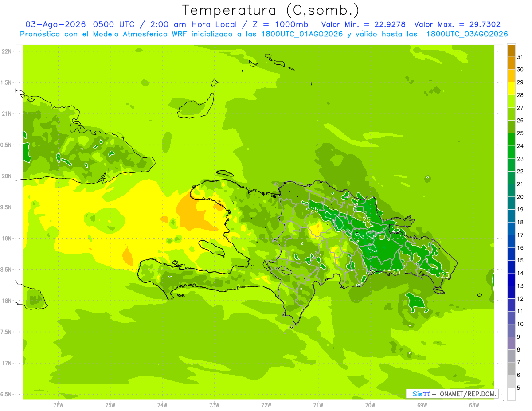The image size is (532, 411).
Task: Click the "17N" latitude label
Action: (x=6, y=363)
